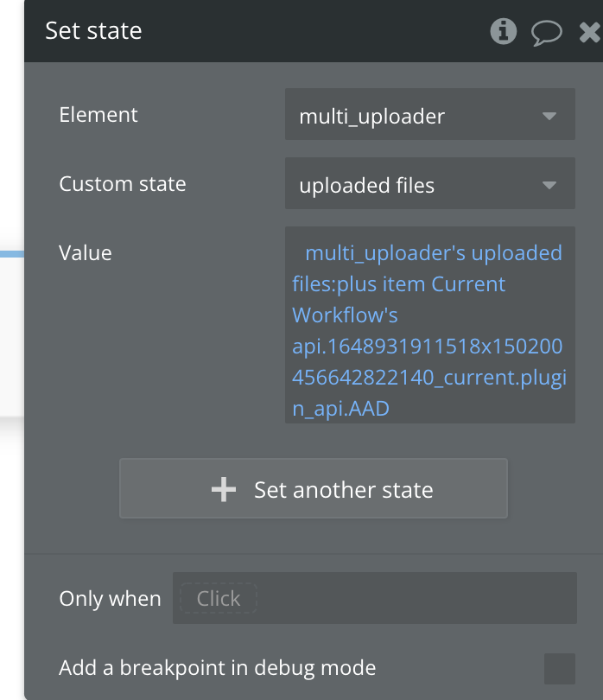The image size is (603, 700).
Task: Click the empty area of the Only when field
Action: [x=415, y=598]
